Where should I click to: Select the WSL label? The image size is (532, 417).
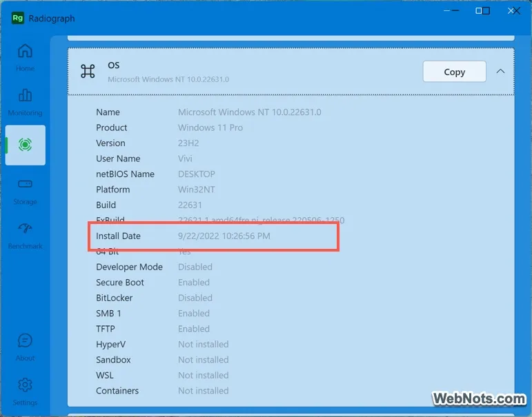click(105, 375)
